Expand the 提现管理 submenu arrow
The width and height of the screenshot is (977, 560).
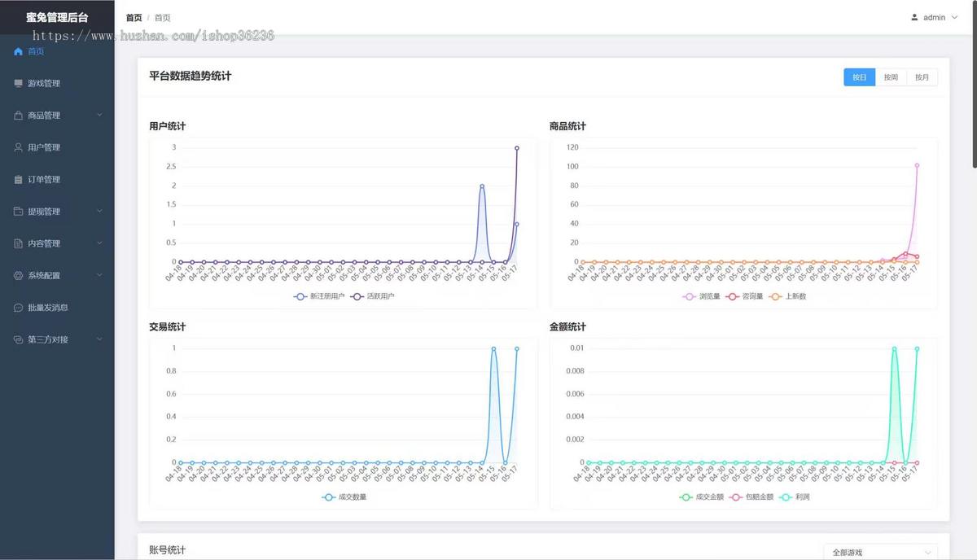click(x=99, y=211)
